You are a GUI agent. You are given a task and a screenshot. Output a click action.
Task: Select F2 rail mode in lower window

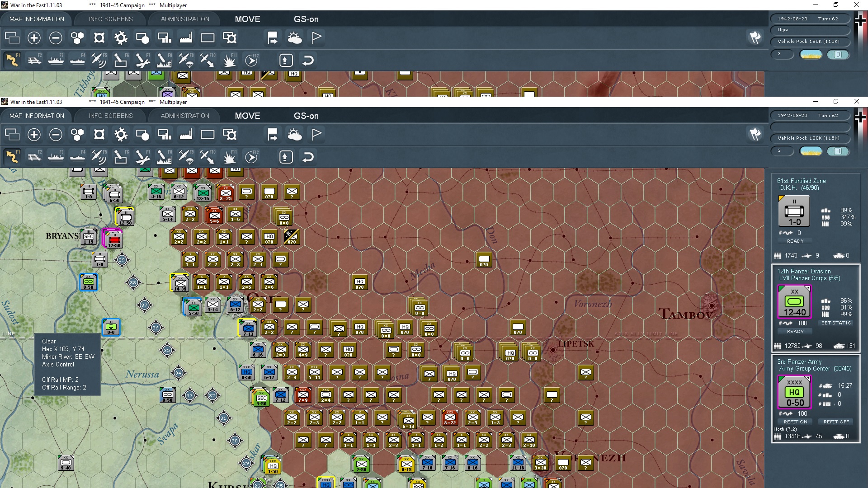34,157
